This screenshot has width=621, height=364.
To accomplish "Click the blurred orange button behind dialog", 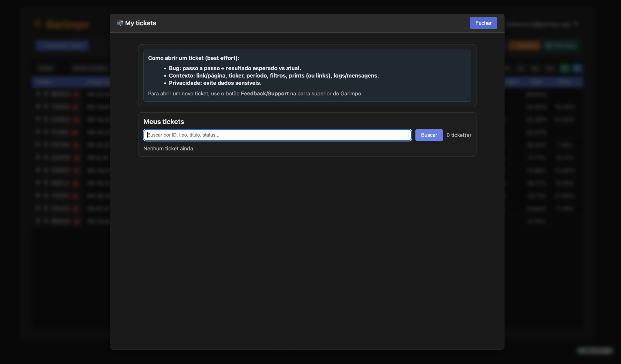I will [x=525, y=45].
